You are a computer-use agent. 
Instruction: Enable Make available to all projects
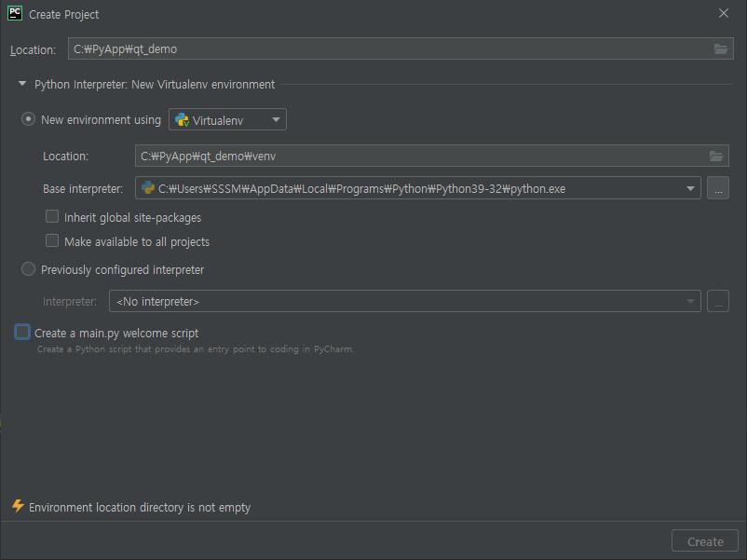[52, 240]
